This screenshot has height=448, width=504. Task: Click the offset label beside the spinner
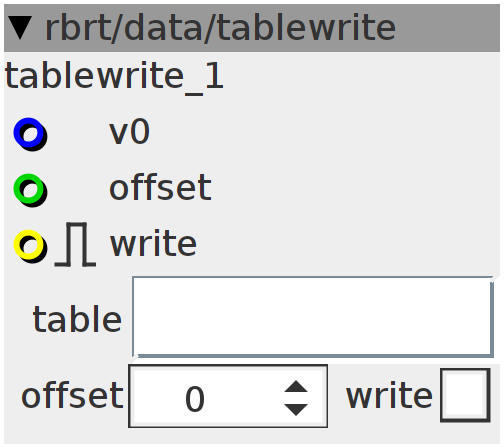pyautogui.click(x=72, y=395)
